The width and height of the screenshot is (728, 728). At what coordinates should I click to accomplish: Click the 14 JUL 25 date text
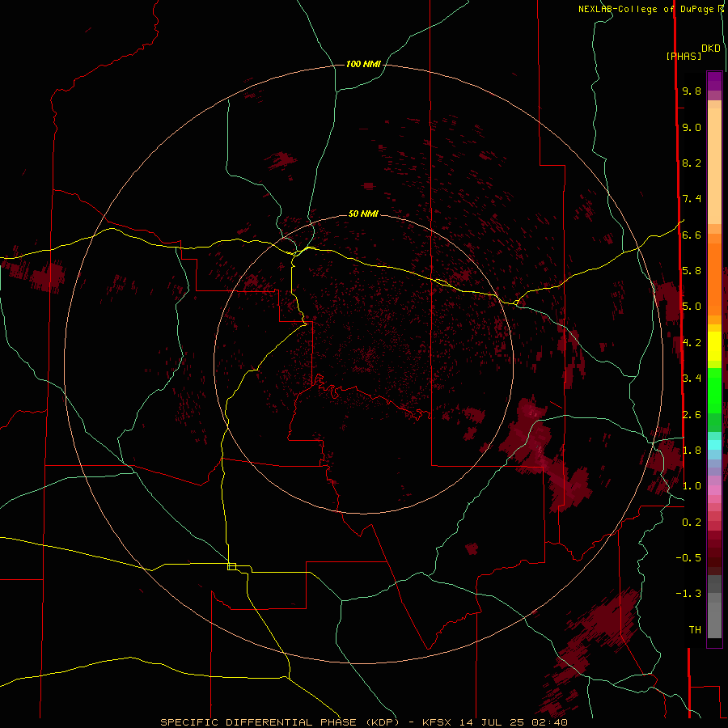492,722
